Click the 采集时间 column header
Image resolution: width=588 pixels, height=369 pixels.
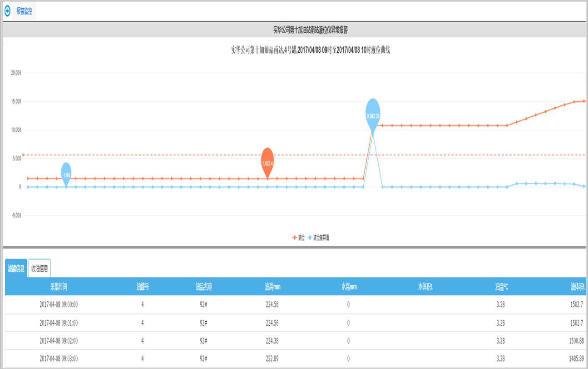59,287
